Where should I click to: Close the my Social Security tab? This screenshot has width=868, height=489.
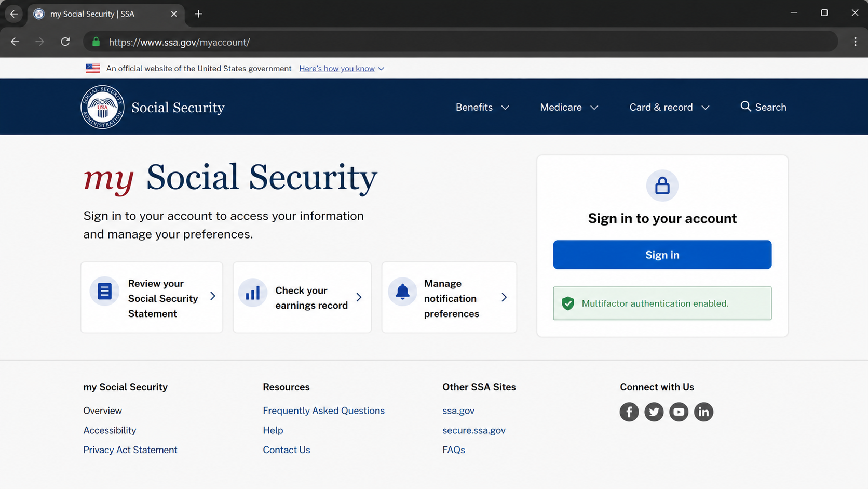(174, 14)
